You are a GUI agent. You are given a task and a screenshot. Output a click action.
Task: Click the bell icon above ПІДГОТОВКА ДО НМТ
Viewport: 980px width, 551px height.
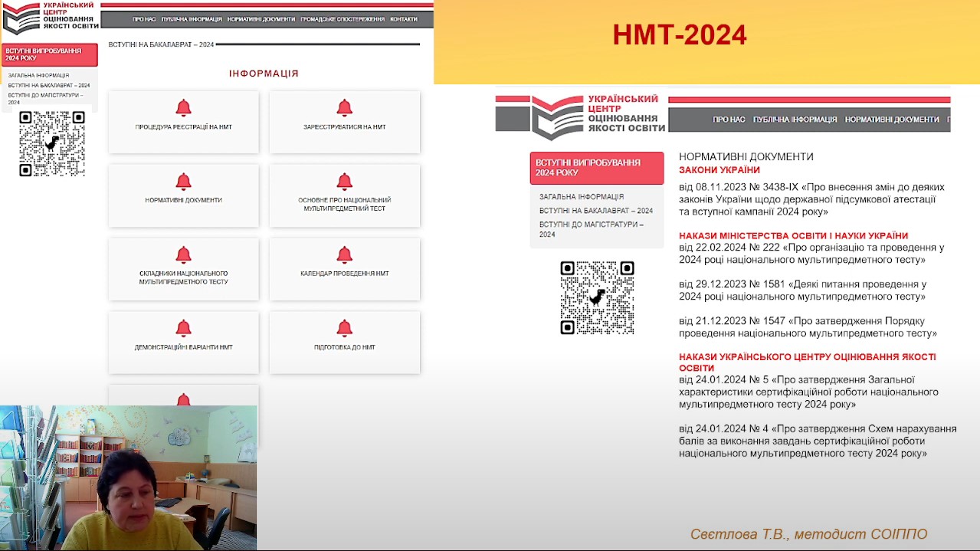coord(345,329)
